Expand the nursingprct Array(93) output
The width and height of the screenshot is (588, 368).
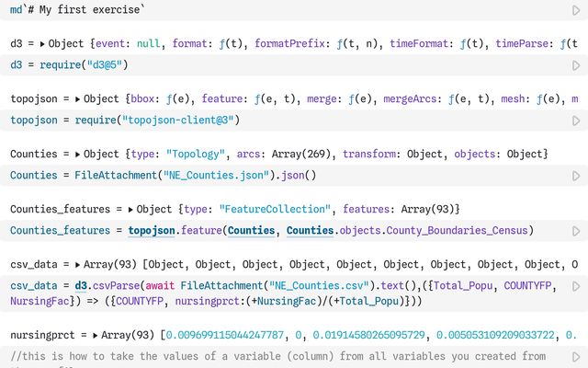(x=94, y=335)
